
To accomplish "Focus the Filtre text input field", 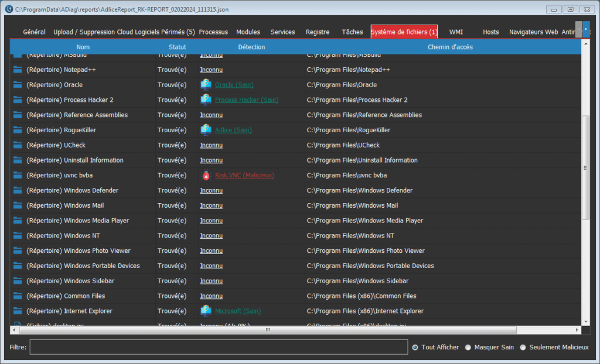I will click(x=219, y=347).
